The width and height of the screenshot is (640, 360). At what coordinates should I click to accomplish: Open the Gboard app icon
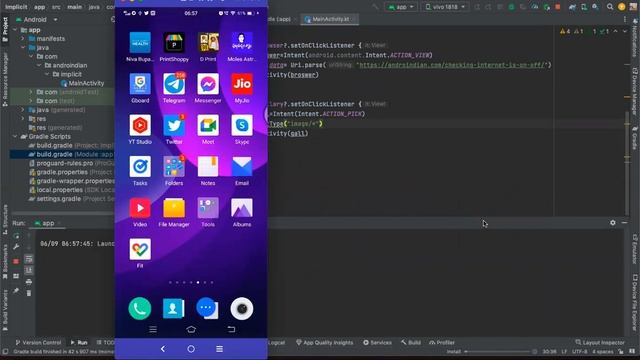140,84
